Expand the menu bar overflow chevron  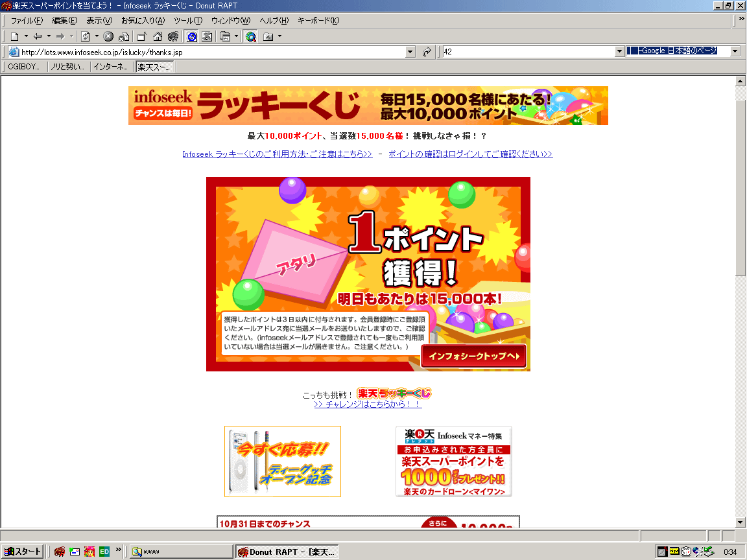[741, 19]
